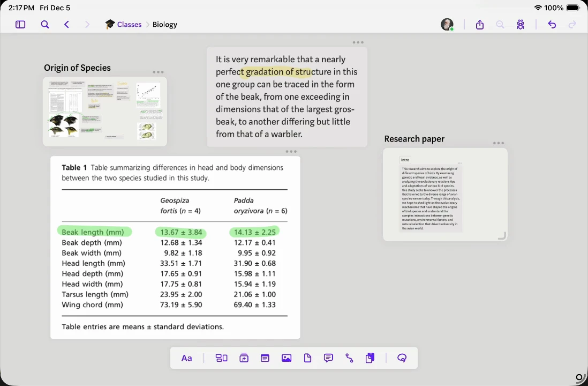
Task: Open the search tool
Action: coord(44,25)
